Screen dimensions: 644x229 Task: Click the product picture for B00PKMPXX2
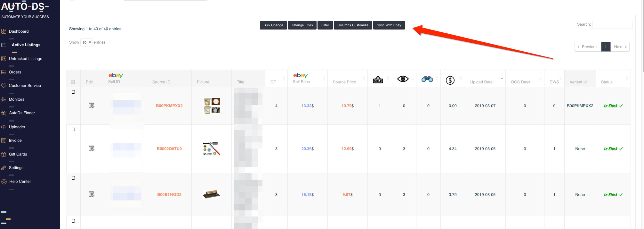[x=212, y=106]
